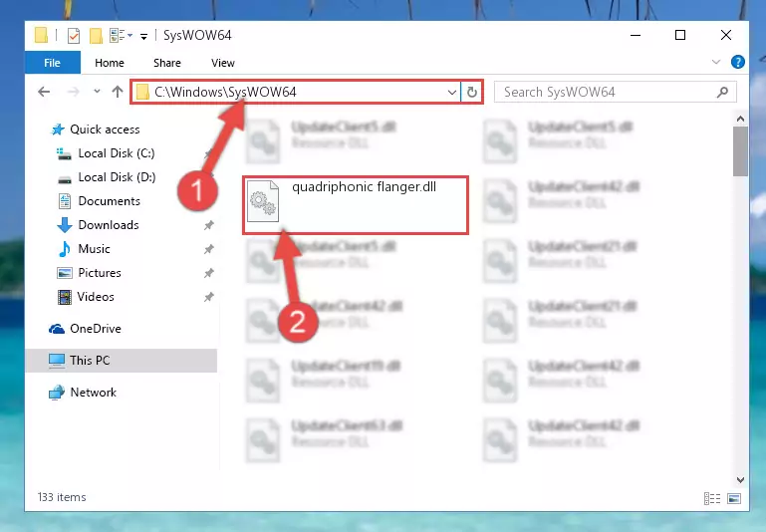Unpin Downloads using its pin icon
Screen dimensions: 766x532
pyautogui.click(x=208, y=225)
